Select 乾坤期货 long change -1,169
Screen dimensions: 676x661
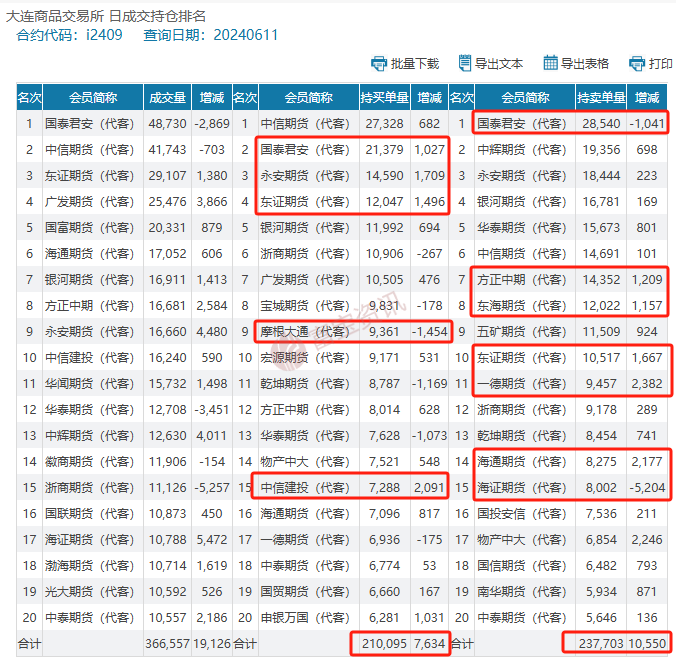429,383
